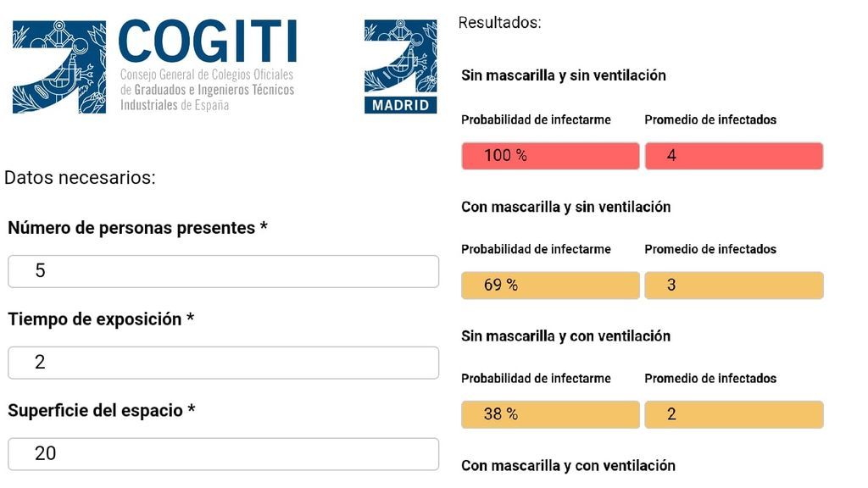Click the orange 38 % probability box
This screenshot has height=488, width=868.
coord(550,414)
